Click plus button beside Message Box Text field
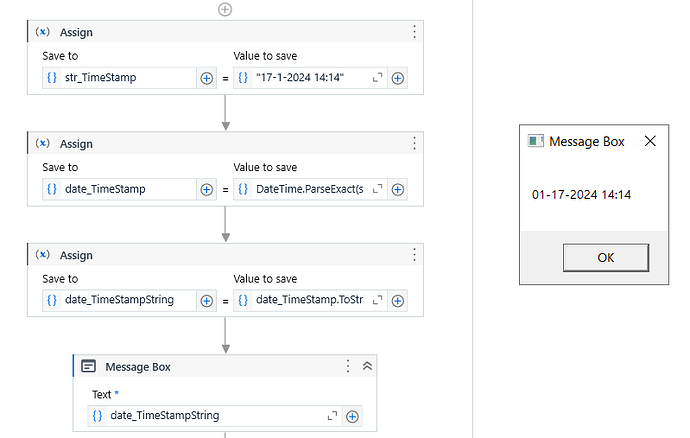The width and height of the screenshot is (690, 438). coord(352,416)
